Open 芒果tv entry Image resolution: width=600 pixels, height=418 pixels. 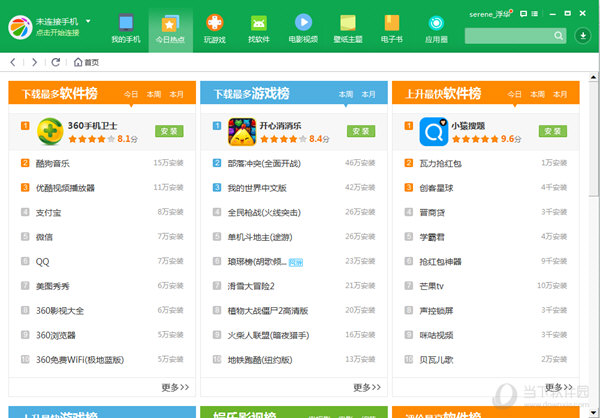coord(431,286)
